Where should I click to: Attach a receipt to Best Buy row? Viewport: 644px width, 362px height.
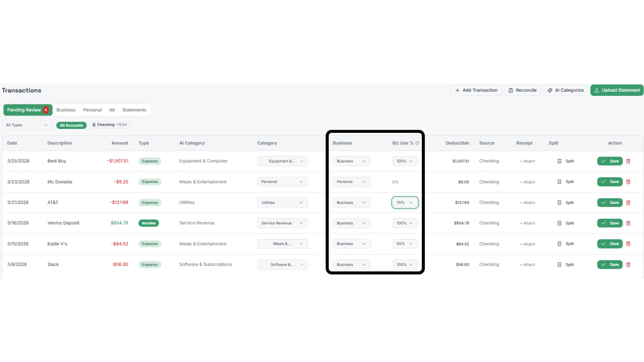[528, 161]
